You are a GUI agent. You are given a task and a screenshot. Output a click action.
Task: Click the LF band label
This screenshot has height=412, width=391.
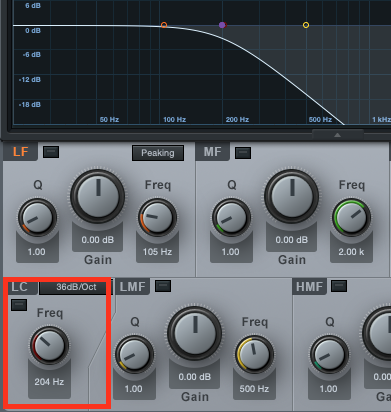(21, 152)
